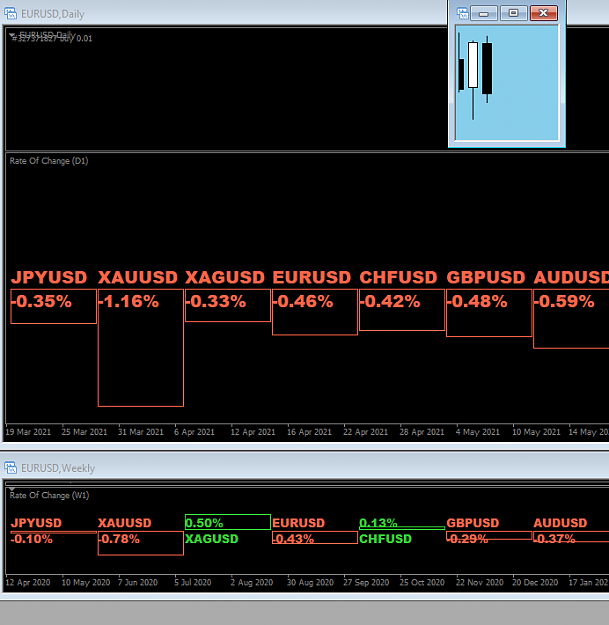Click the chart shift triangle in Daily chart
609x625 pixels.
click(12, 35)
